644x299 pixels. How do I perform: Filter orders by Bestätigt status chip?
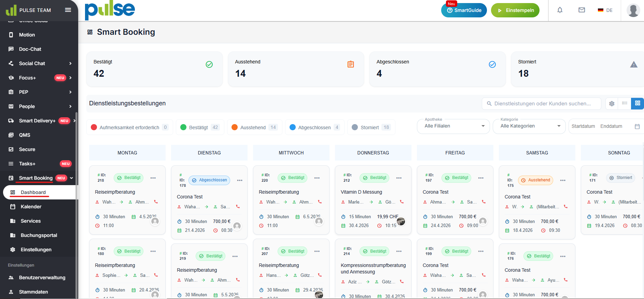(x=200, y=127)
